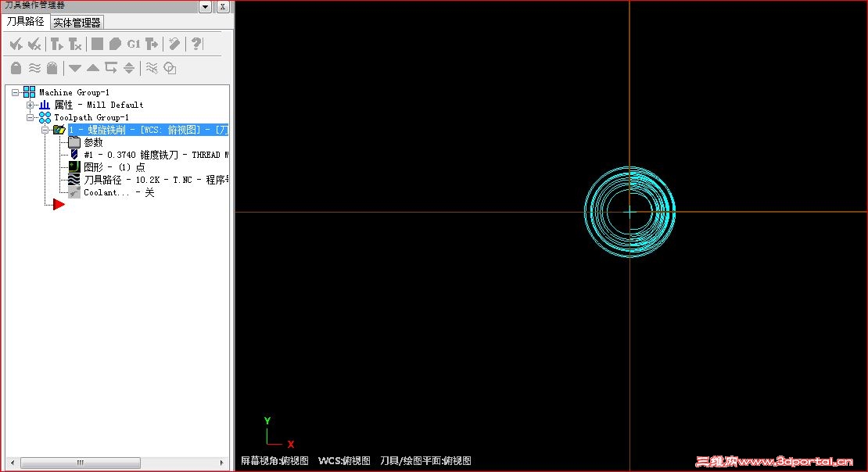Click Select all operations checkmark icon
Screen dimensions: 868x472
click(16, 44)
